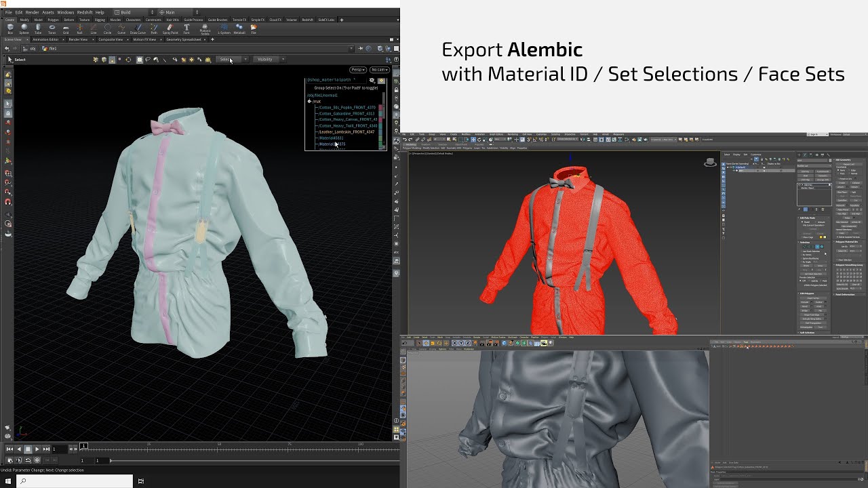Image resolution: width=868 pixels, height=488 pixels.
Task: Select the Line shelf tool
Action: (94, 29)
